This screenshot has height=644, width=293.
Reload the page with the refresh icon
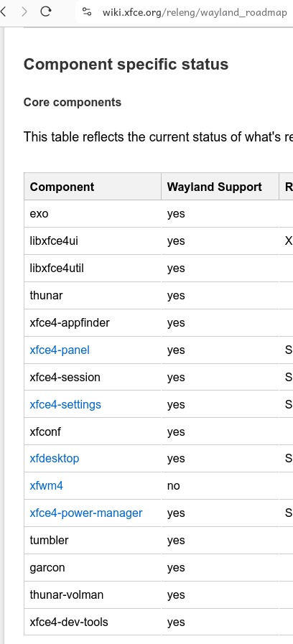[x=46, y=11]
